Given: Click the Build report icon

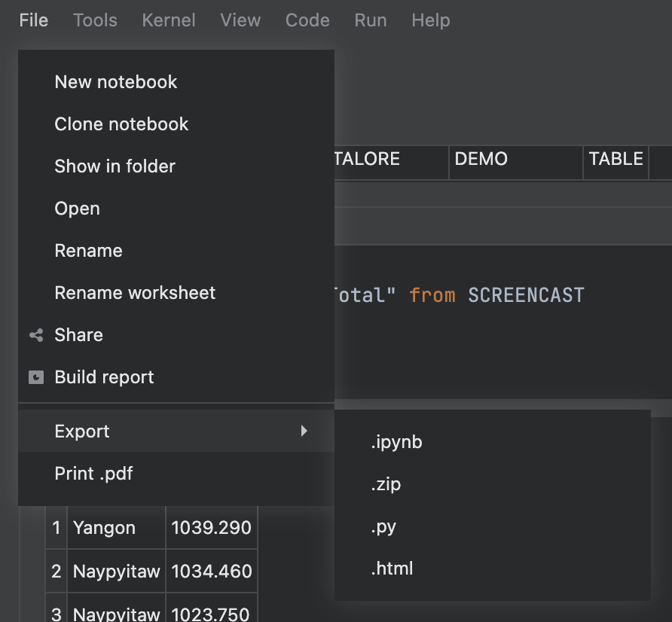Looking at the screenshot, I should [x=36, y=377].
